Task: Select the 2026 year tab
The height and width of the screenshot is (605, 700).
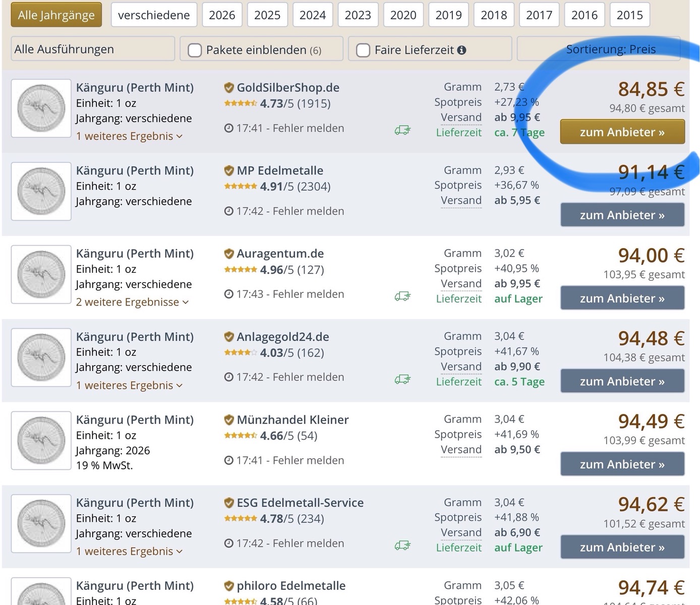Action: (x=222, y=15)
